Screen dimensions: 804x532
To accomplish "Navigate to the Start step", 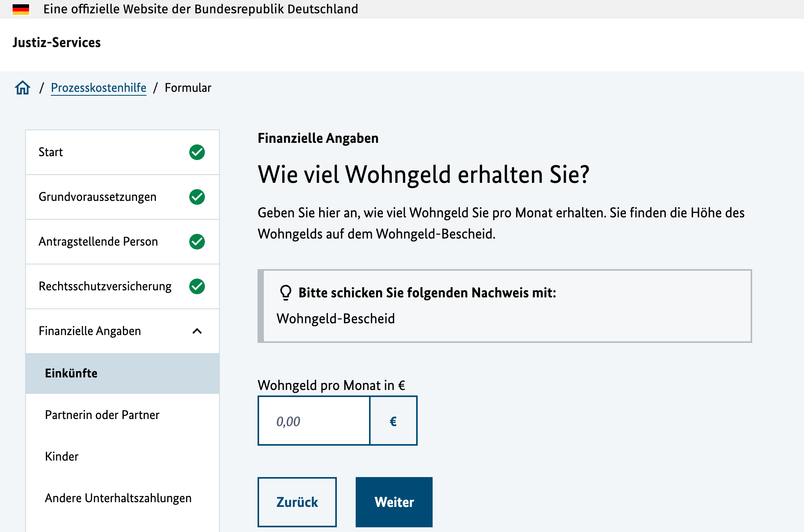I will click(50, 152).
